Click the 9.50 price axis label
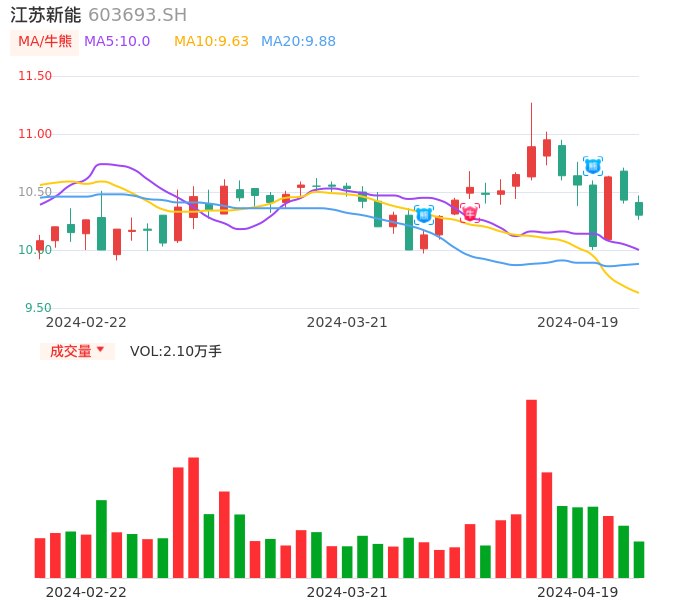The image size is (686, 606). coord(38,308)
